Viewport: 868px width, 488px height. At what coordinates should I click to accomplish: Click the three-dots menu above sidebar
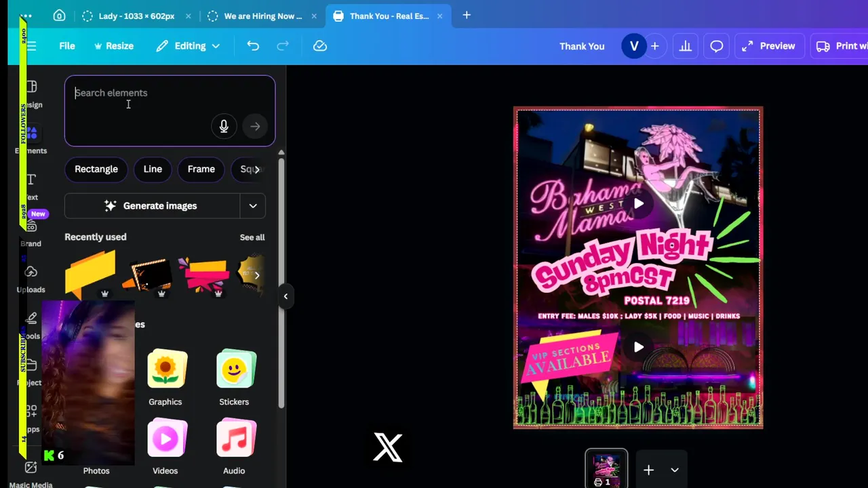(26, 16)
